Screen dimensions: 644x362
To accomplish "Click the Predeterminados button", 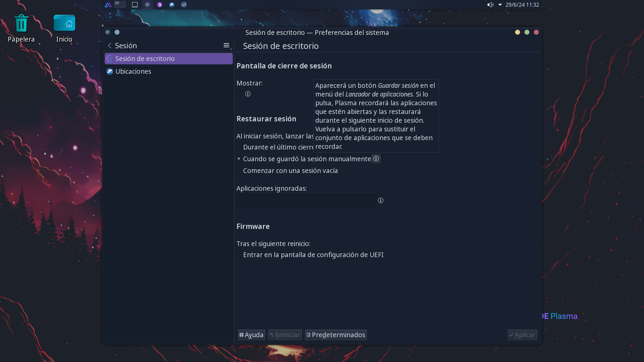I will pyautogui.click(x=335, y=335).
